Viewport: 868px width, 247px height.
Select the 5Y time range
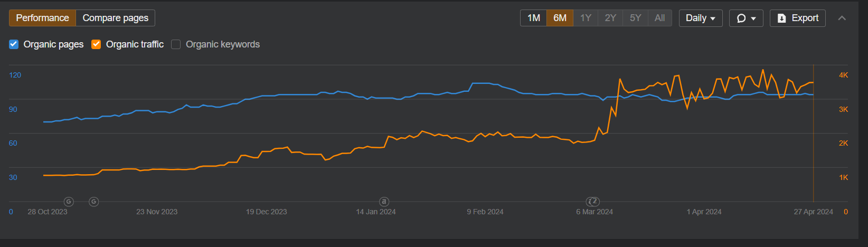[x=635, y=18]
